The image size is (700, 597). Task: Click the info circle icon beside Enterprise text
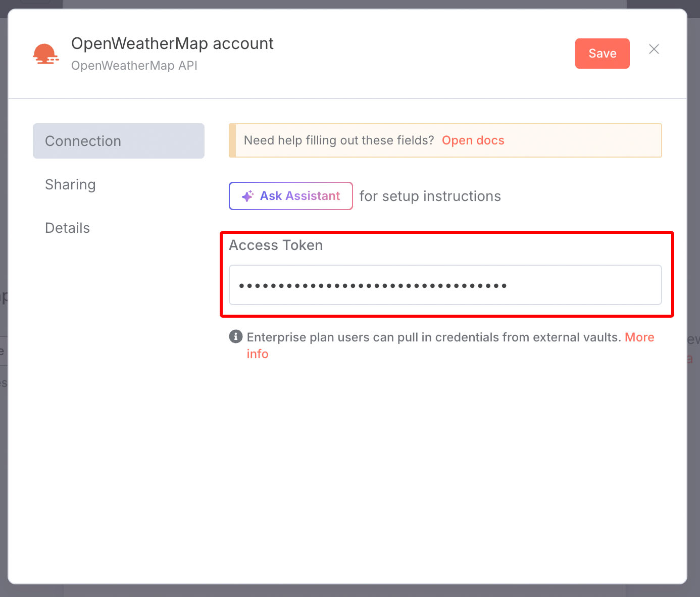236,336
